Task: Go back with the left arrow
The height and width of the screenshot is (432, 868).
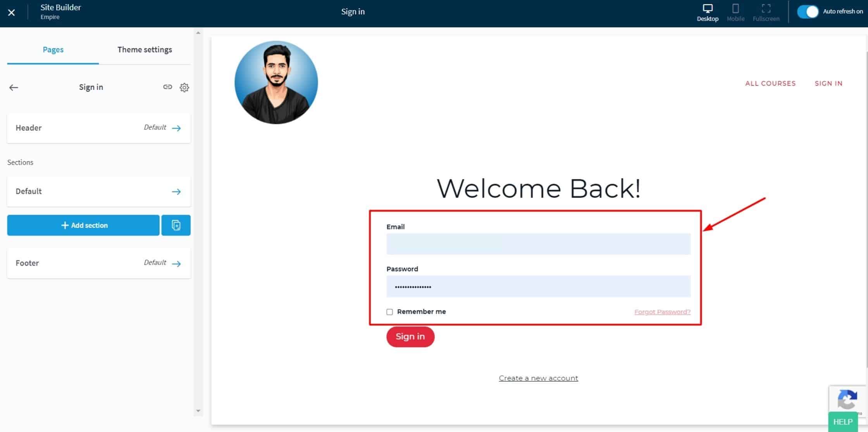Action: pos(14,88)
